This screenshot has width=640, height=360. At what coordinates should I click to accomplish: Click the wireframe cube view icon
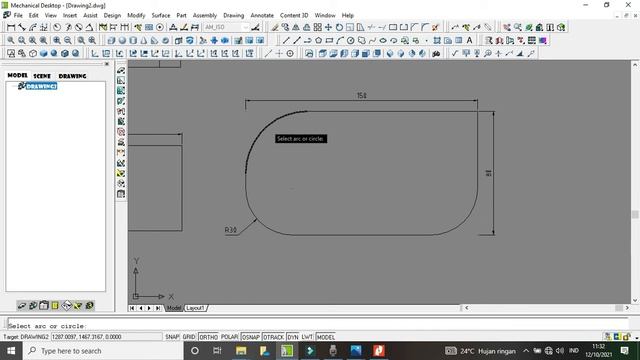33,53
